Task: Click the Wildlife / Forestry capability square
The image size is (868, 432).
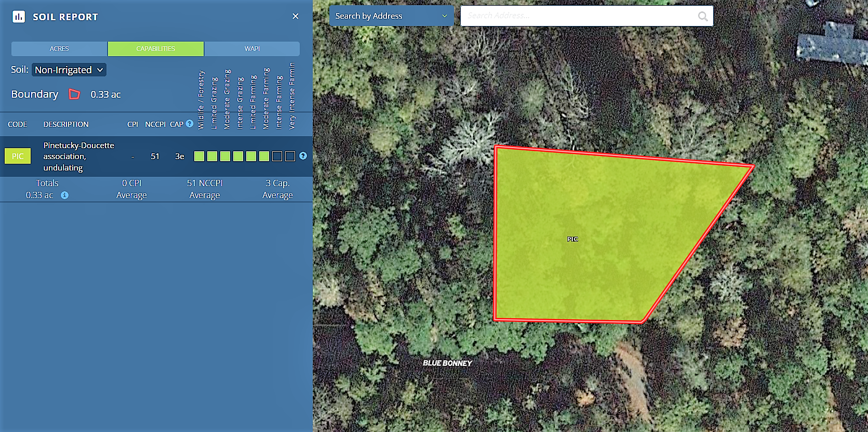Action: pos(199,156)
